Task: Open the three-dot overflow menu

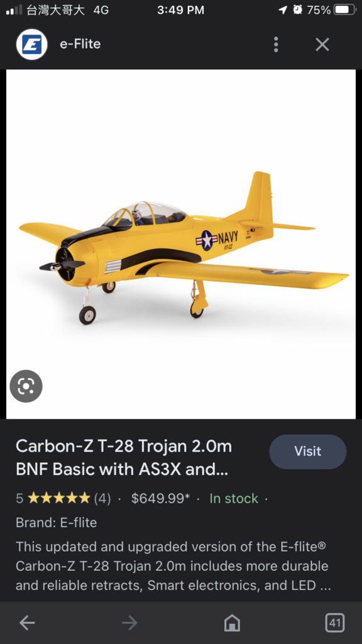Action: [x=276, y=45]
